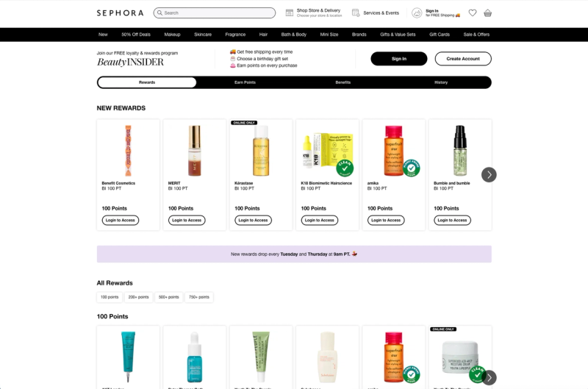This screenshot has width=588, height=389.
Task: Click Login to Access under Benefit Cosmetics
Action: [121, 220]
